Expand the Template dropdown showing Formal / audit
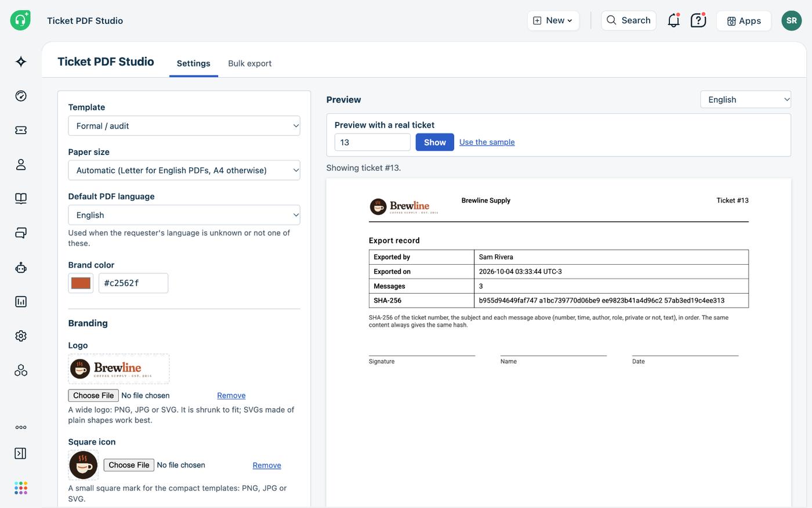The height and width of the screenshot is (508, 812). tap(184, 126)
